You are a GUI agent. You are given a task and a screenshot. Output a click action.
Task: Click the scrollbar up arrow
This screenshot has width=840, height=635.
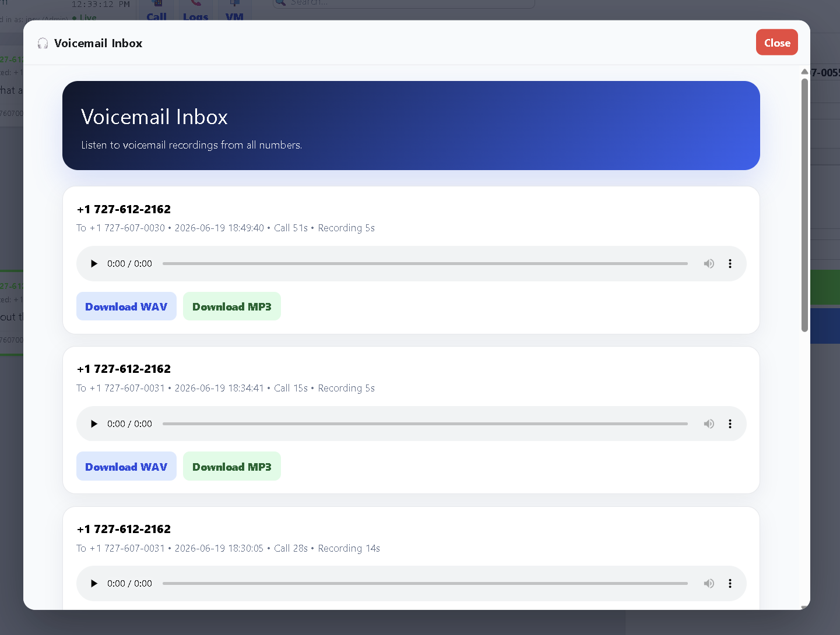click(x=804, y=72)
